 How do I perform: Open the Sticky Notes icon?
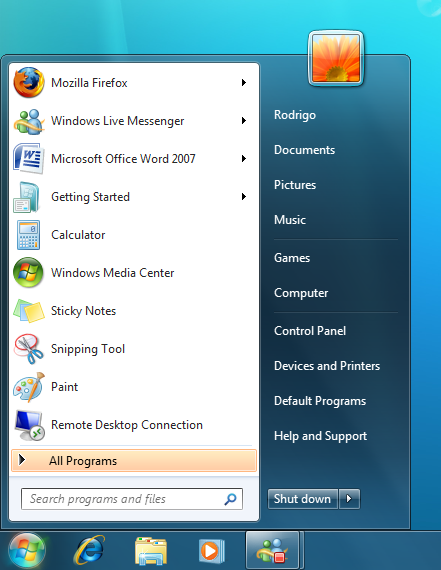[x=28, y=311]
